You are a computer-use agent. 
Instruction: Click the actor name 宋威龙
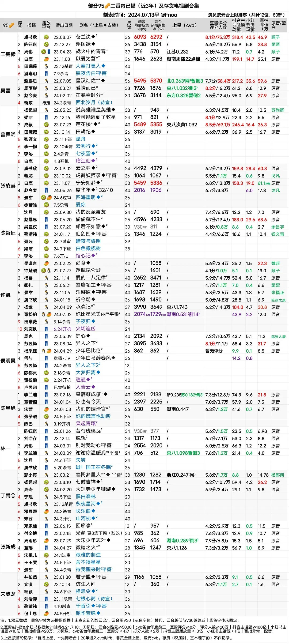coord(8,594)
